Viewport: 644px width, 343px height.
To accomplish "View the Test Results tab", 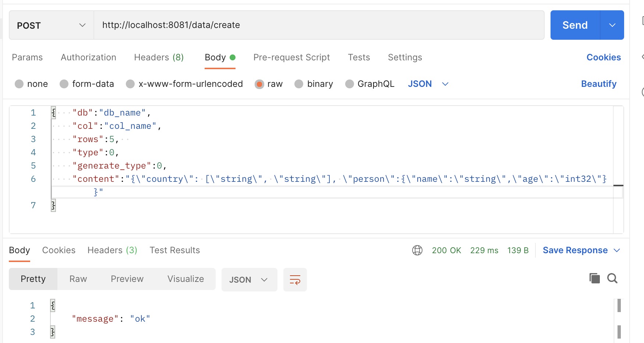I will click(175, 250).
